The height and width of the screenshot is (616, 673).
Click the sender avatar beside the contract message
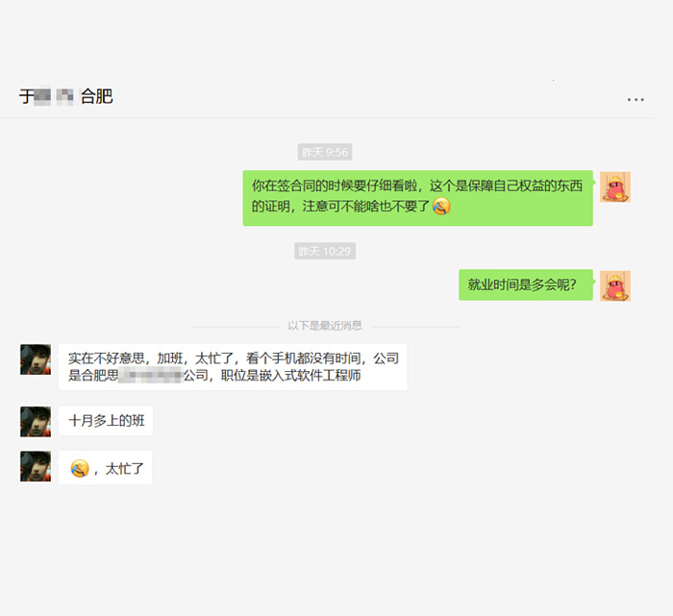(615, 187)
